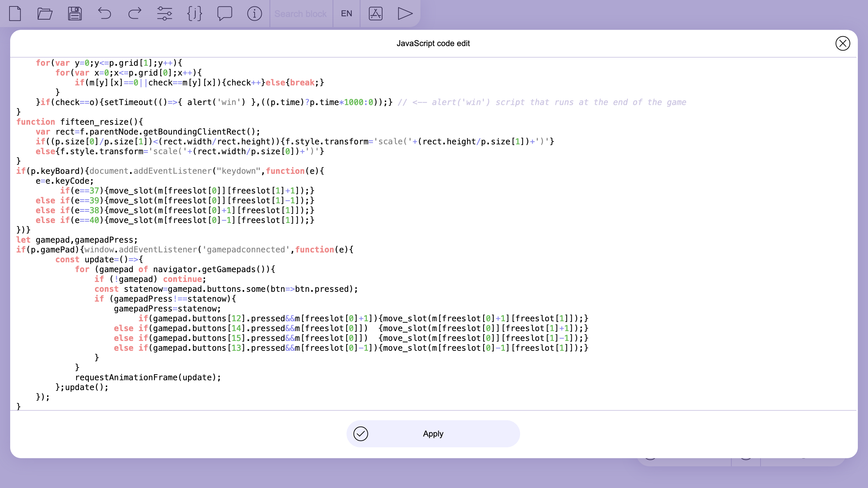Click the Search block input field
The width and height of the screenshot is (868, 488).
tap(301, 14)
